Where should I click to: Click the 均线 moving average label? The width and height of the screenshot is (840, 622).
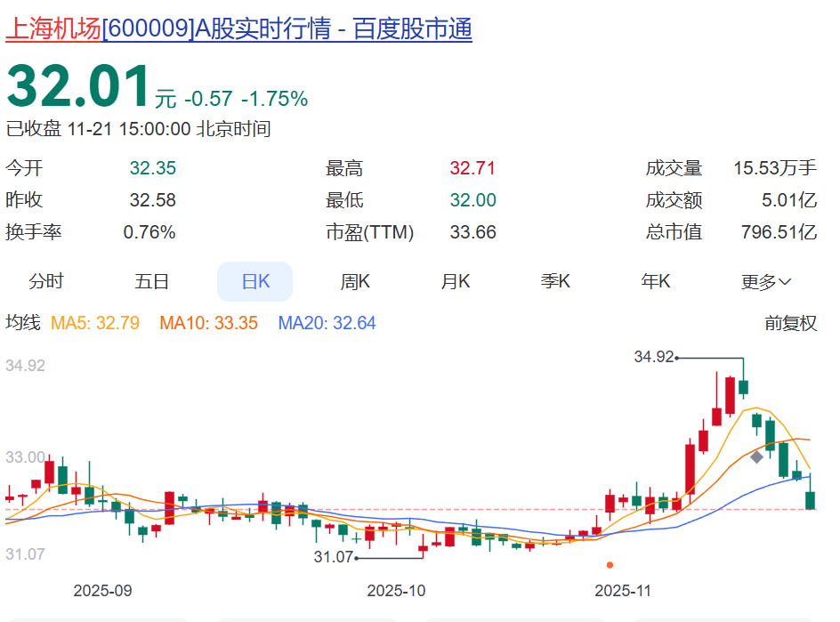(23, 323)
